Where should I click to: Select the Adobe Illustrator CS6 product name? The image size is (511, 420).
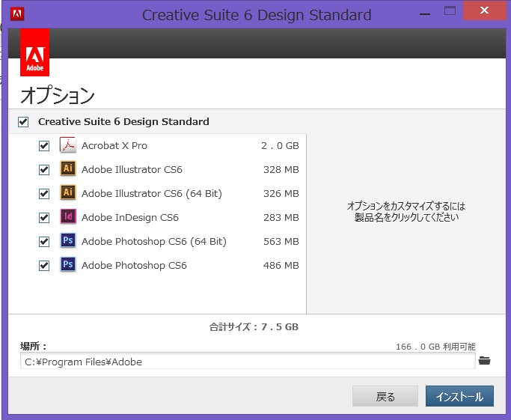tap(132, 169)
